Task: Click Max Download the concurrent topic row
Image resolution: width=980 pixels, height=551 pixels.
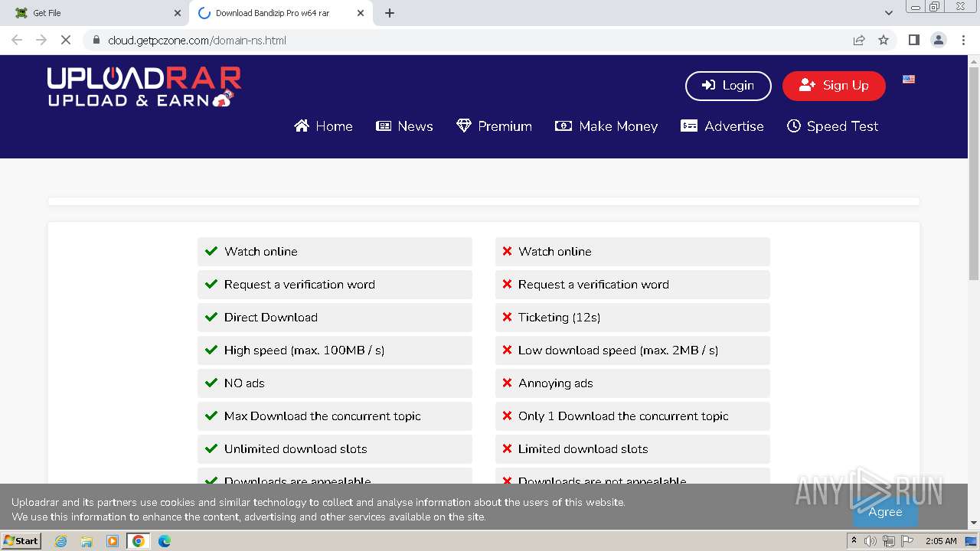Action: point(335,416)
